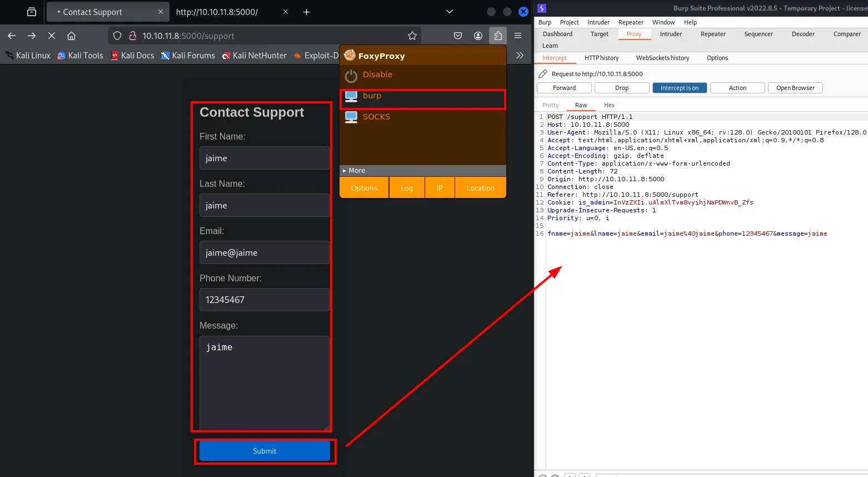Open the Firefox account icon
Viewport: 868px width, 477px height.
coord(478,36)
